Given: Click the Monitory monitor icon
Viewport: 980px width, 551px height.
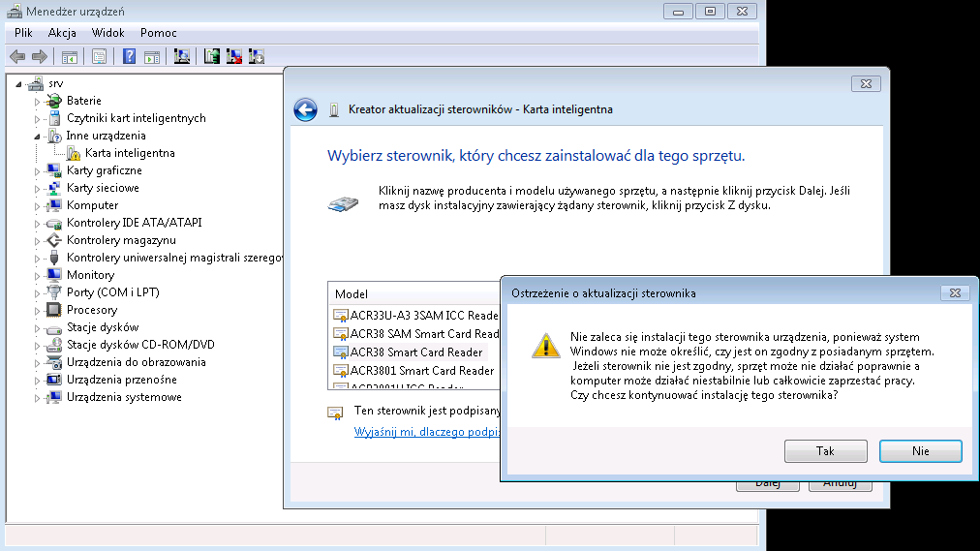Looking at the screenshot, I should (54, 275).
